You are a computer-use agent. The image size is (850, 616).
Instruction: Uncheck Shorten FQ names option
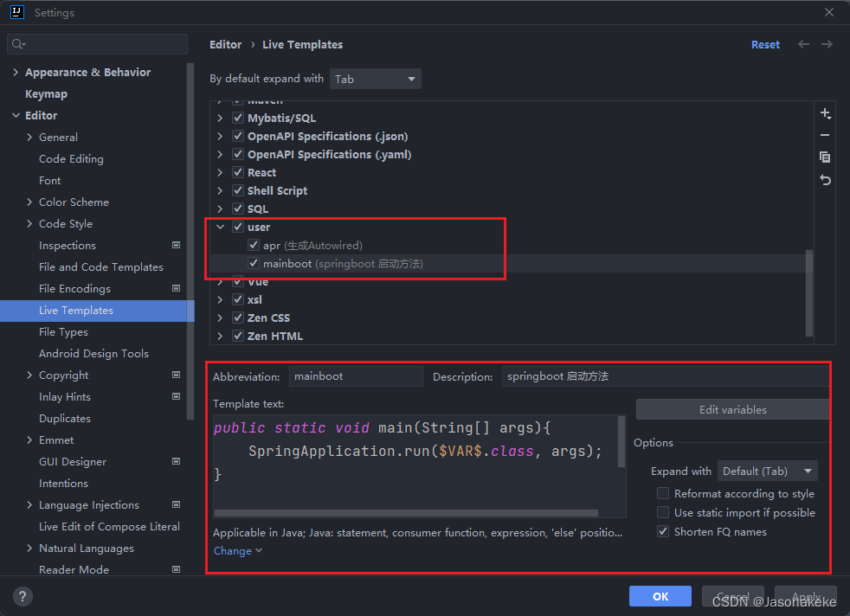point(662,531)
